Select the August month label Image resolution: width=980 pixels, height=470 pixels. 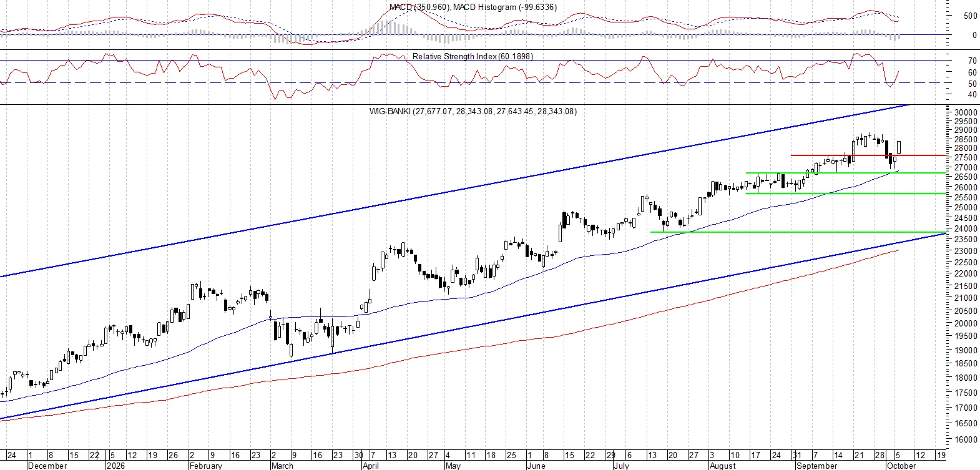click(723, 466)
